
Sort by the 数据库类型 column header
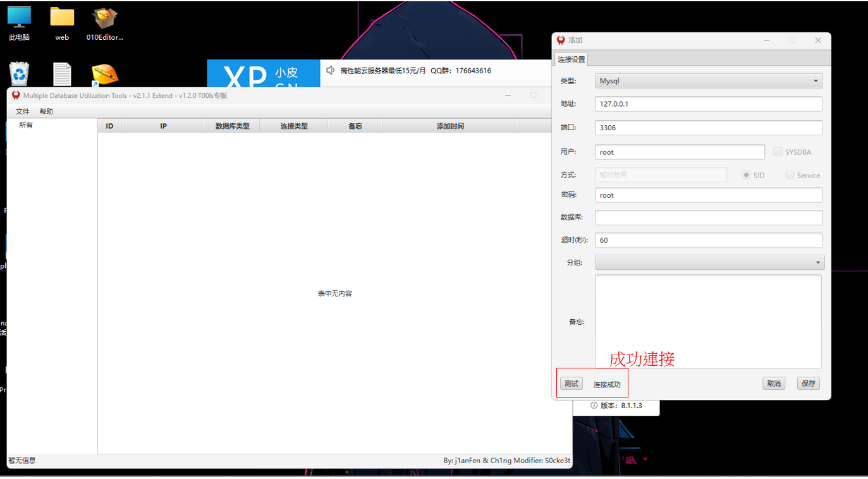pos(233,126)
